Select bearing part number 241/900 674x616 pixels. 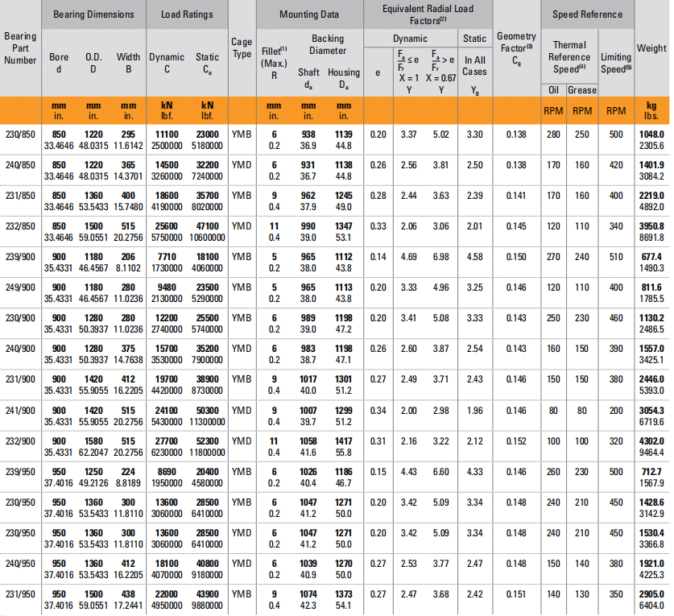pyautogui.click(x=20, y=411)
